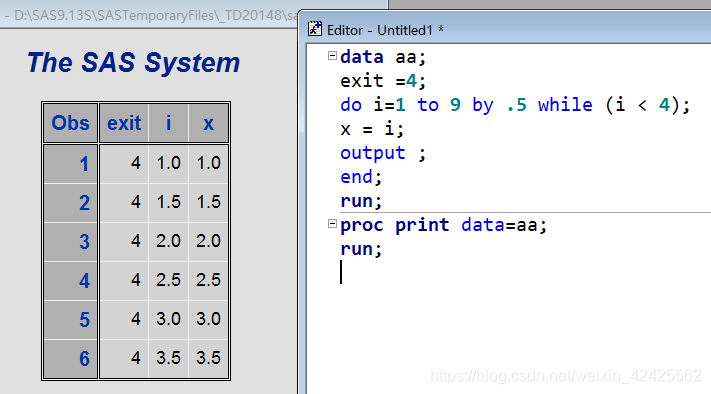Select observation row 1 label

tap(71, 164)
